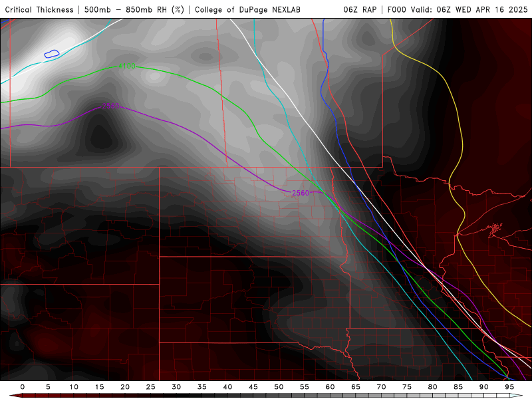Click the small closed blue contour loop
Viewport: 532px width, 399px height.
(52, 54)
